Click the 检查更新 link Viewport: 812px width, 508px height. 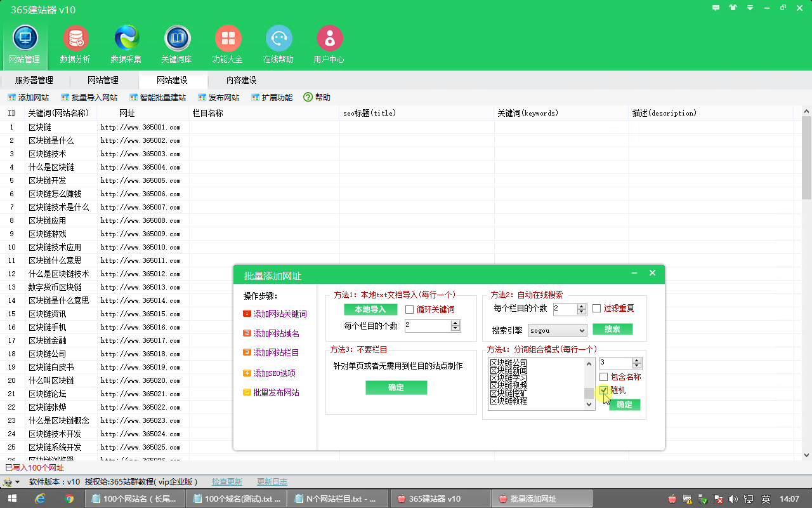[x=227, y=482]
